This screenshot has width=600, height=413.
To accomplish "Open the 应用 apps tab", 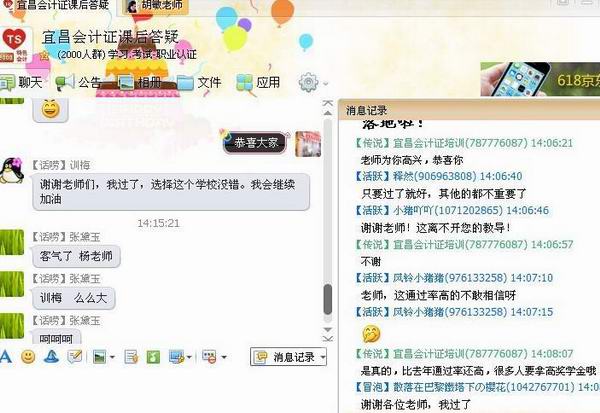I will click(x=258, y=82).
